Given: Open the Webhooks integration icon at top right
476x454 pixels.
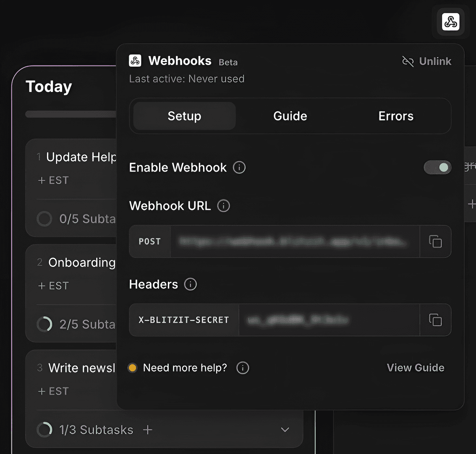Looking at the screenshot, I should 450,22.
